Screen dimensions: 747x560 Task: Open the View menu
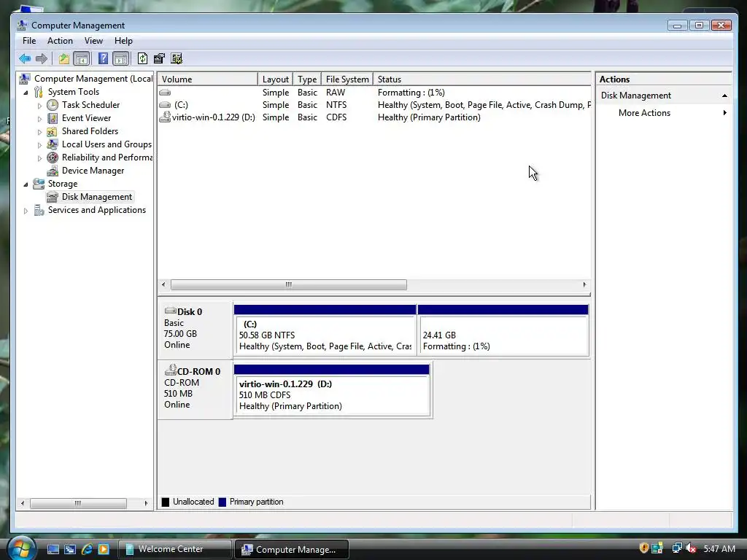[x=93, y=41]
